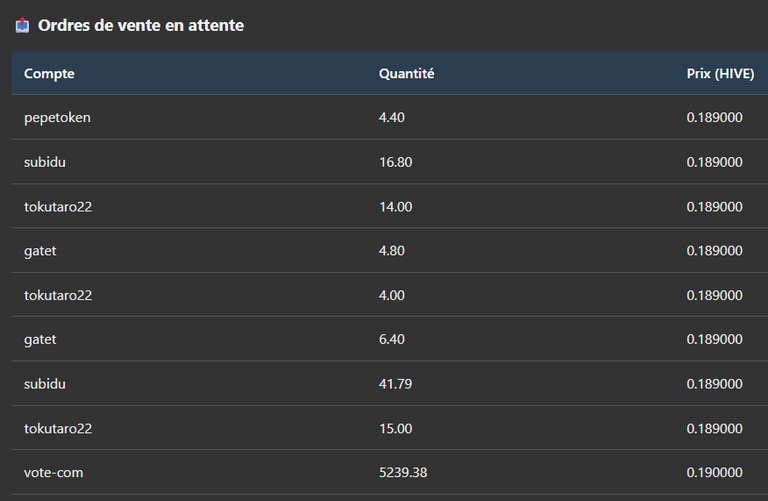
Task: Click the 5239.38 quantity cell
Action: coord(403,473)
